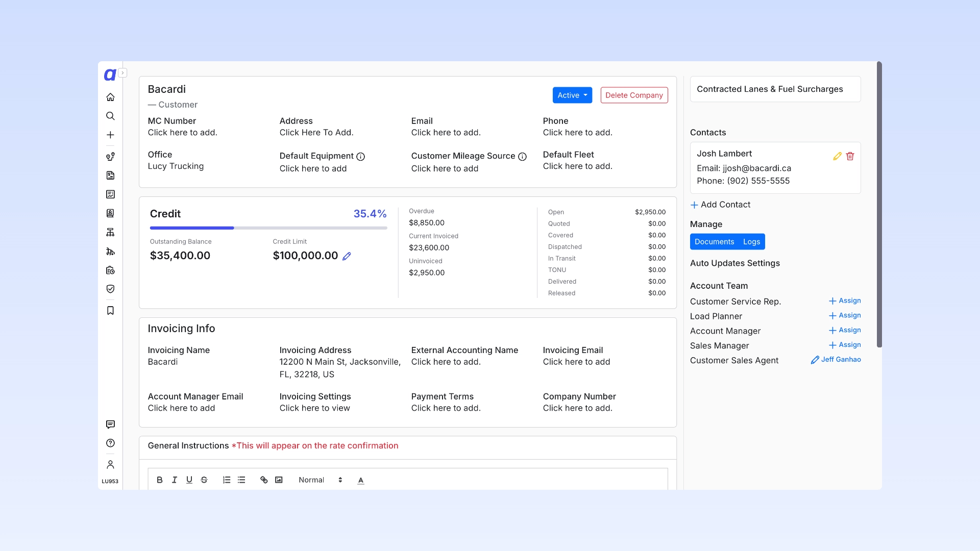The width and height of the screenshot is (980, 551).
Task: Click to add company Address
Action: click(316, 133)
